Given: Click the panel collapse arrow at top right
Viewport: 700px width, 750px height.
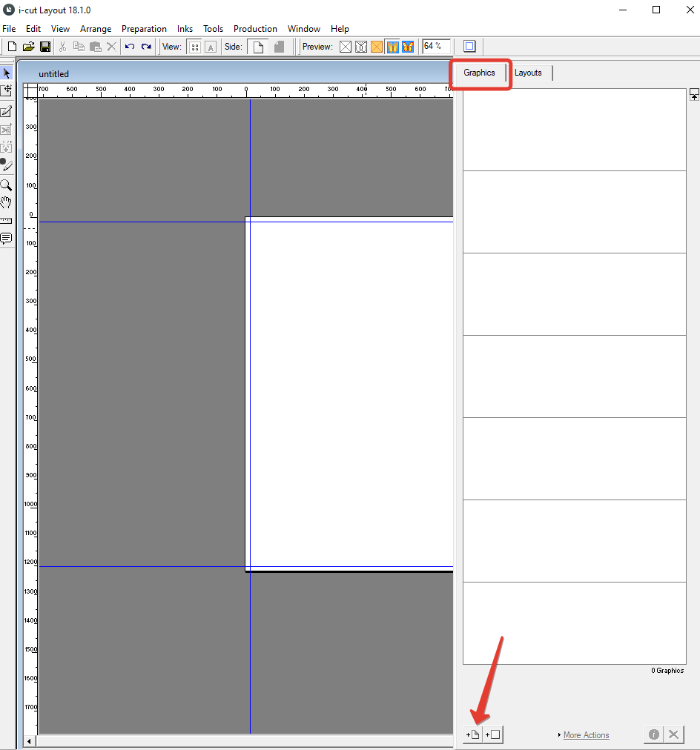Looking at the screenshot, I should [x=694, y=94].
